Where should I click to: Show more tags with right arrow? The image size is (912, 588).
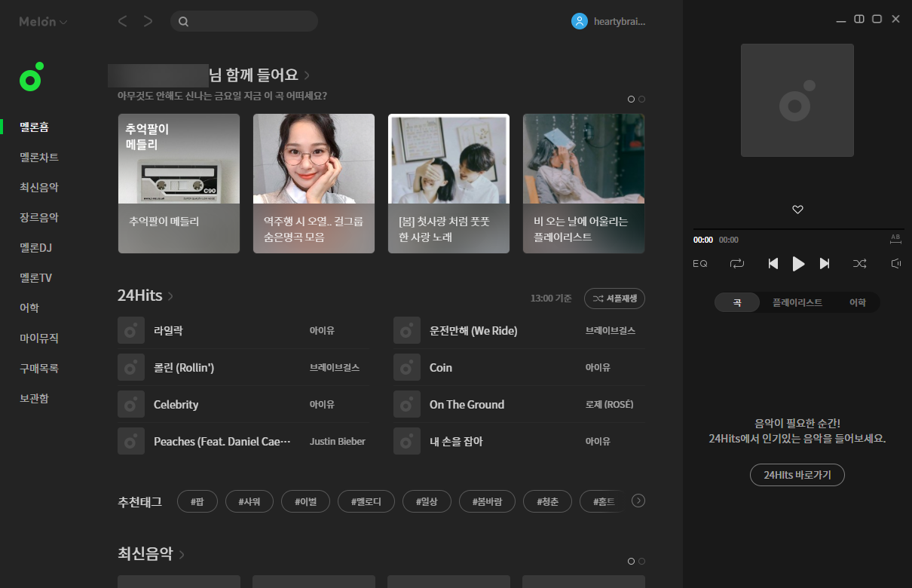coord(638,501)
